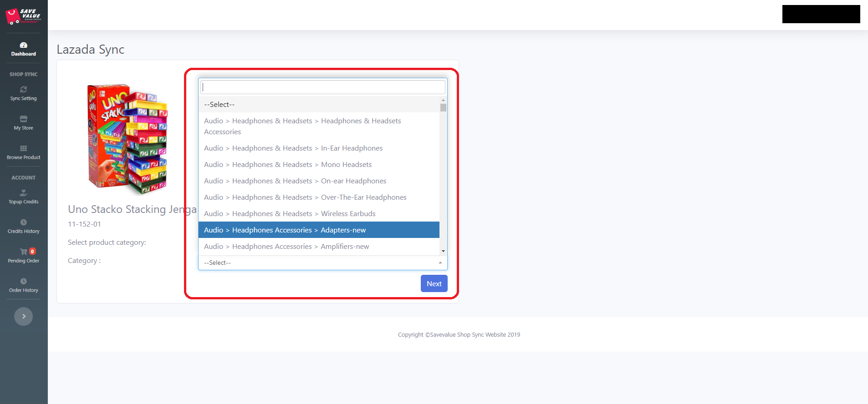View Credits History clock icon
This screenshot has width=868, height=404.
pyautogui.click(x=24, y=222)
